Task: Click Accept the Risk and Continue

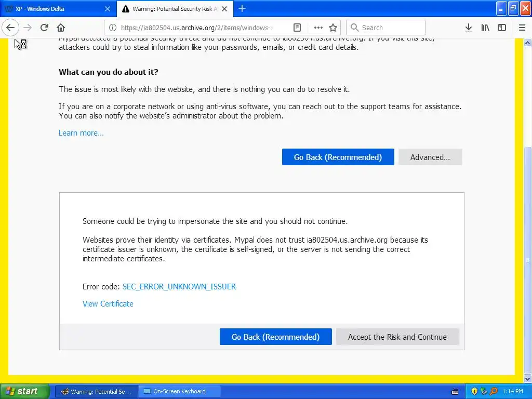Action: [x=397, y=337]
